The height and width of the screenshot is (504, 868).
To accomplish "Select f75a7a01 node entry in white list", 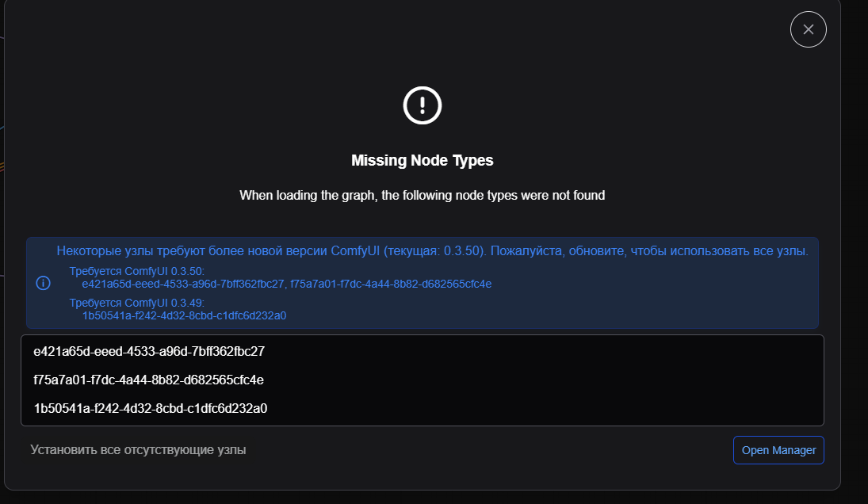I will pyautogui.click(x=148, y=380).
